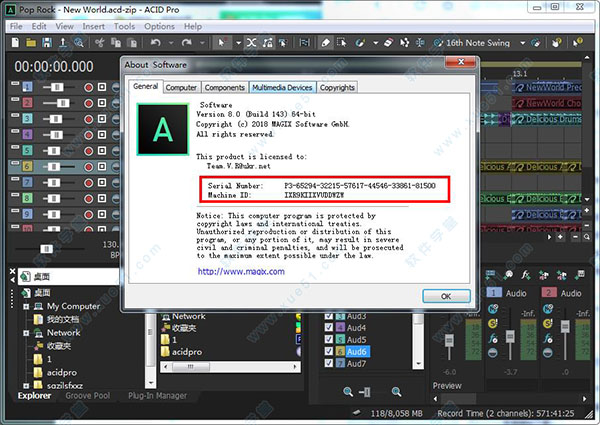Switch to Copyrights tab
This screenshot has width=600, height=425.
338,88
